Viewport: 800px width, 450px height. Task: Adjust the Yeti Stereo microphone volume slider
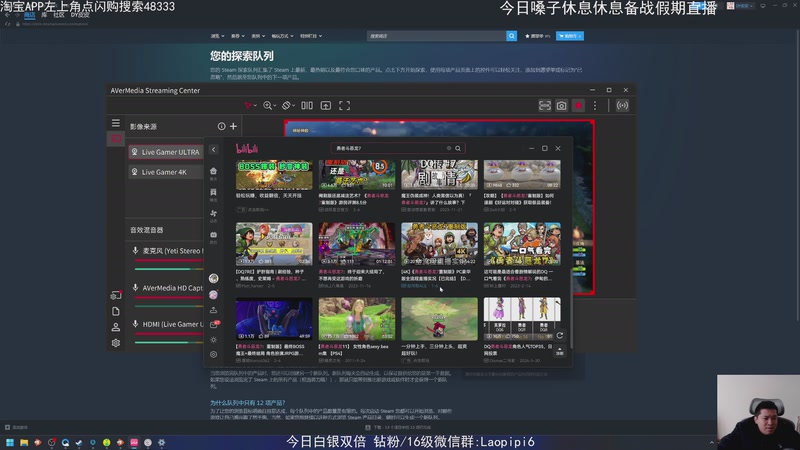point(169,268)
